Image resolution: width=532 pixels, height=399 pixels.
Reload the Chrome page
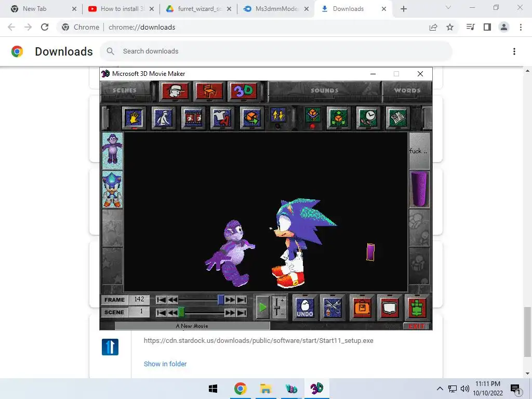click(x=45, y=27)
